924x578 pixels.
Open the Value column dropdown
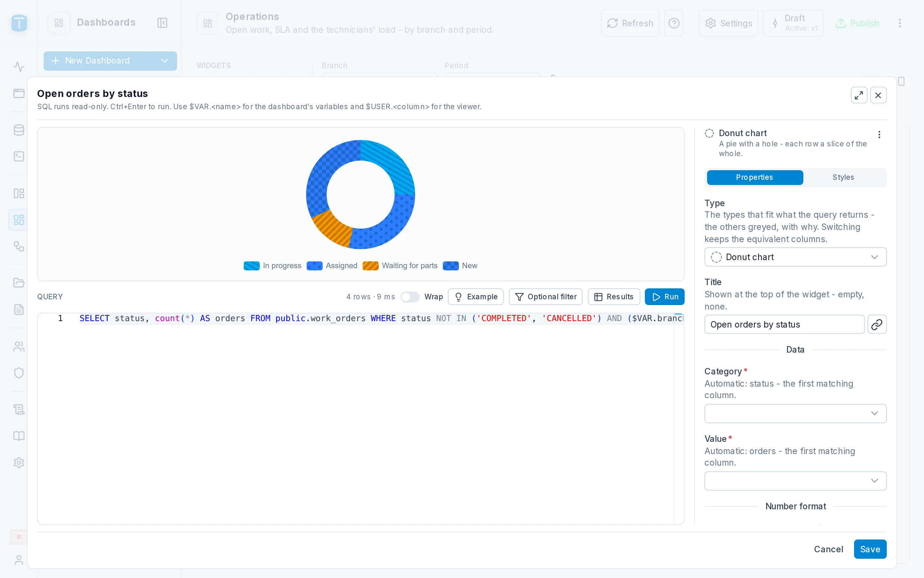click(x=795, y=481)
